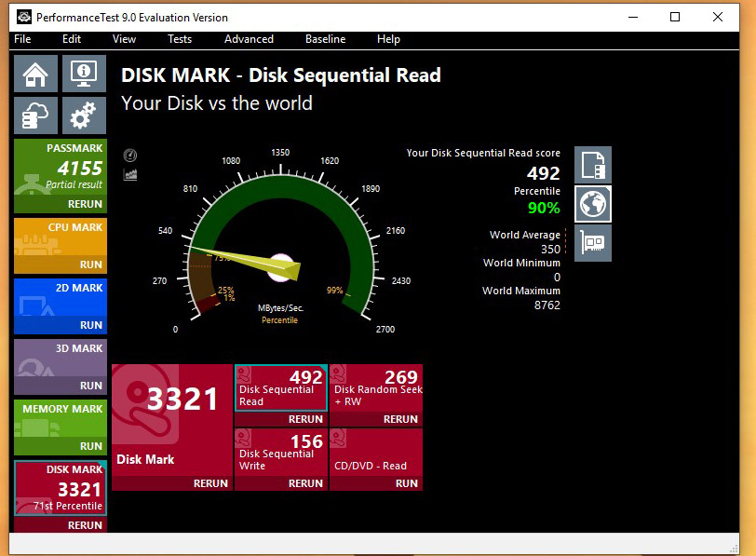Maximize the PerformanceTest window
The image size is (756, 556).
(675, 18)
